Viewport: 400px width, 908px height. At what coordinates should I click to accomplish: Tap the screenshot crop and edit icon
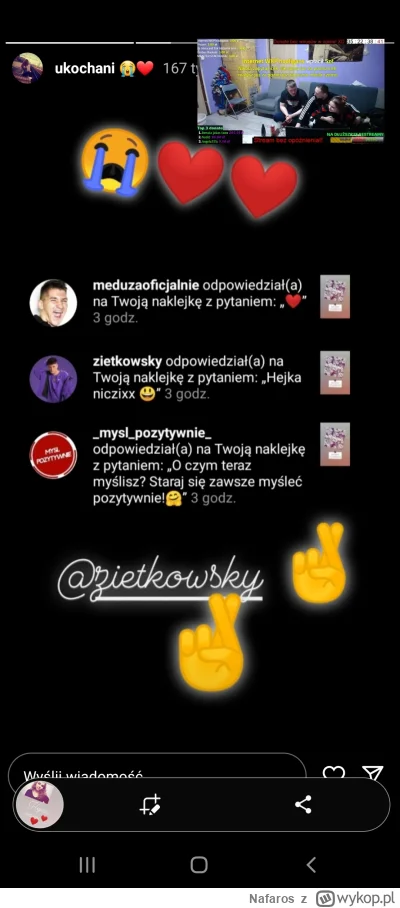click(x=151, y=805)
